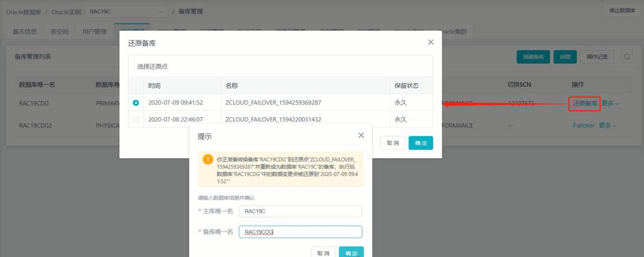Image resolution: width=644 pixels, height=257 pixels.
Task: Click 取消 in the 提示 dialog
Action: tap(324, 253)
